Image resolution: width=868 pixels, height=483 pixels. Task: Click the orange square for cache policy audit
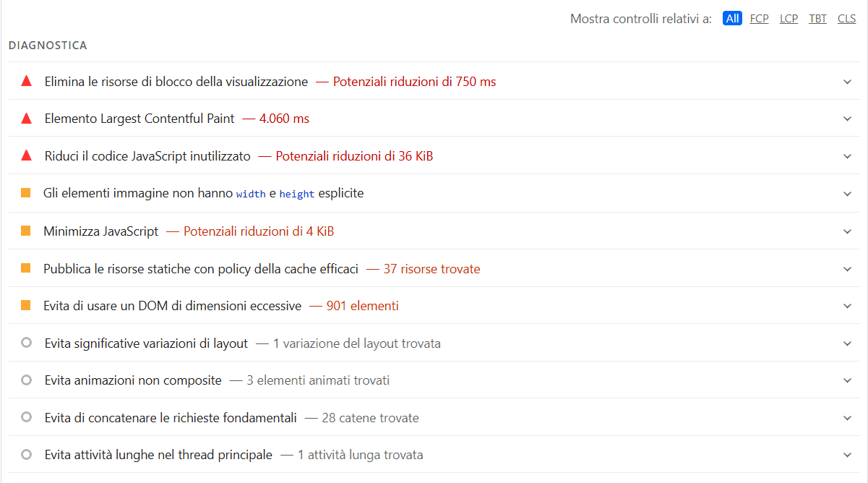point(26,268)
